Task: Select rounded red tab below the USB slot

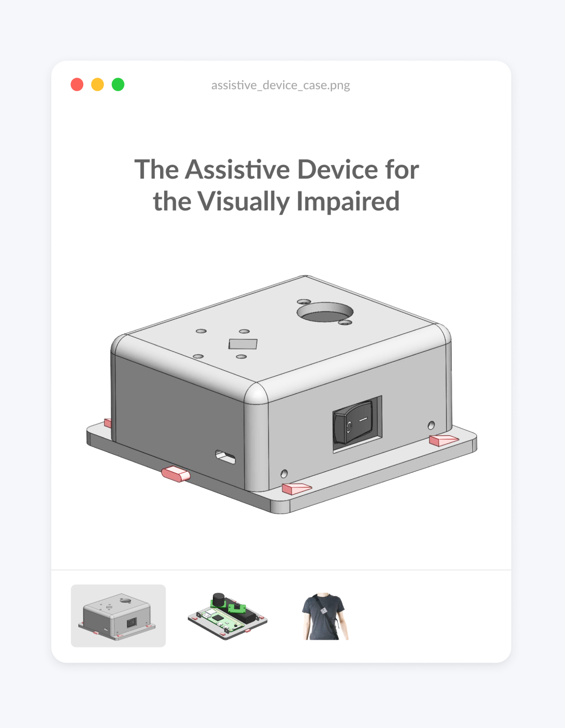Action: coord(176,474)
